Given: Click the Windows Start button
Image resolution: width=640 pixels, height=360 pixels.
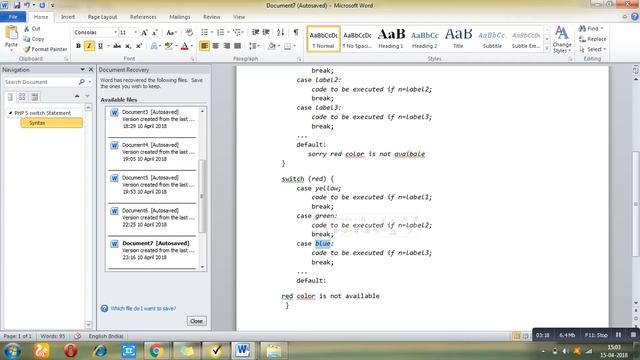Looking at the screenshot, I should [x=12, y=351].
